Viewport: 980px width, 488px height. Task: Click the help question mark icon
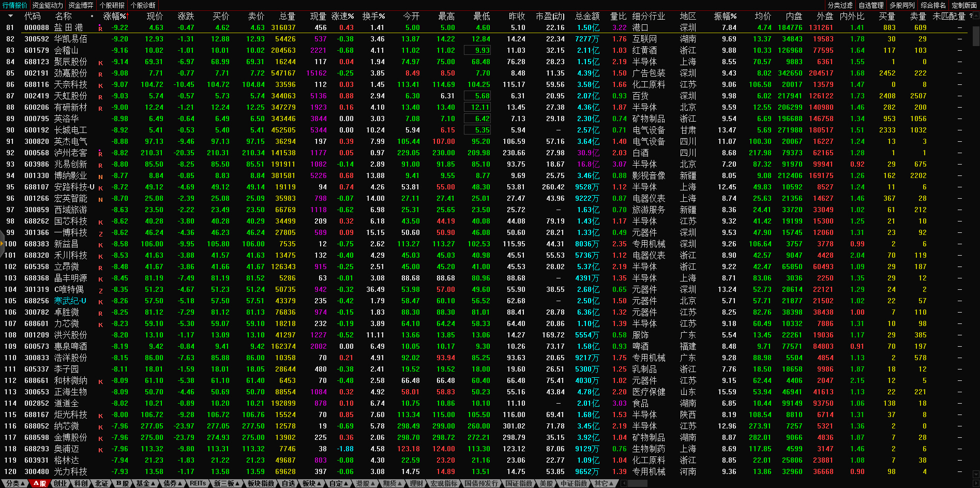click(970, 16)
